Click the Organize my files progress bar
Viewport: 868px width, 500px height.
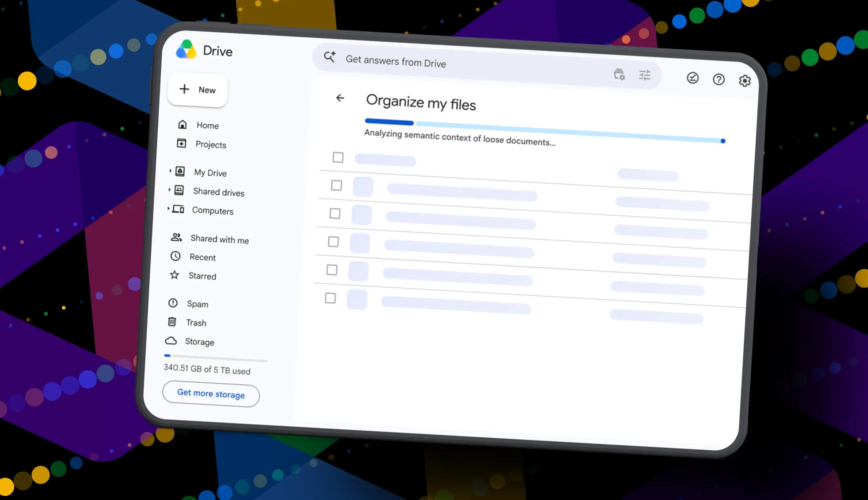click(x=545, y=131)
